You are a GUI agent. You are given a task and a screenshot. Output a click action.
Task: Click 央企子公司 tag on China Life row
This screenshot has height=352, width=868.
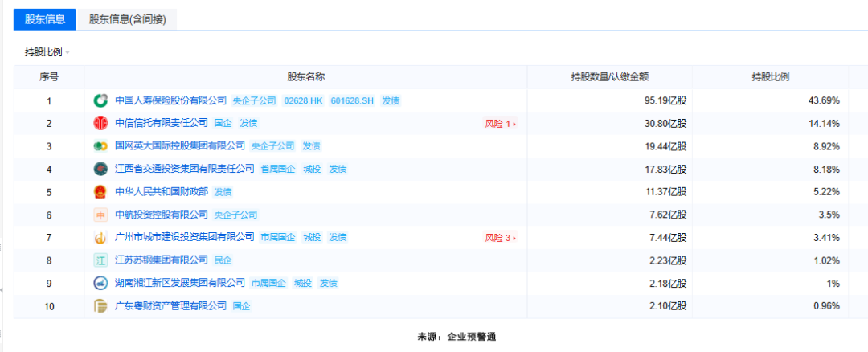click(x=255, y=100)
